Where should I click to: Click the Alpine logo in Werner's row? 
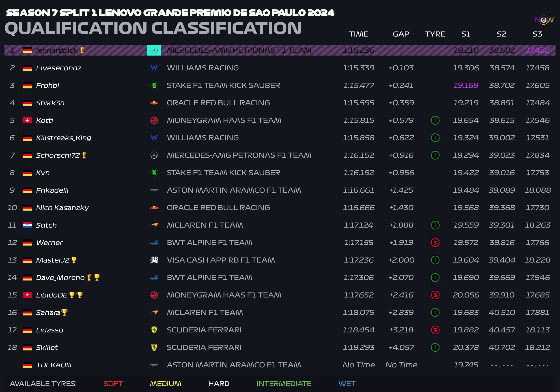pyautogui.click(x=154, y=243)
